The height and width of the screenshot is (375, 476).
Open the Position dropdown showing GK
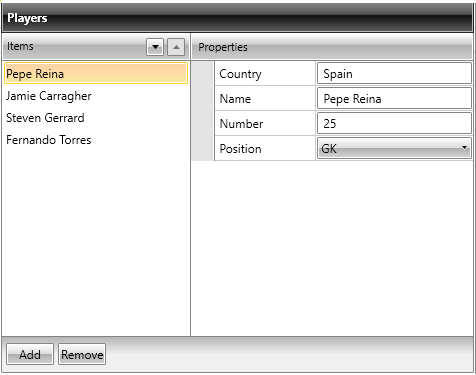(394, 148)
